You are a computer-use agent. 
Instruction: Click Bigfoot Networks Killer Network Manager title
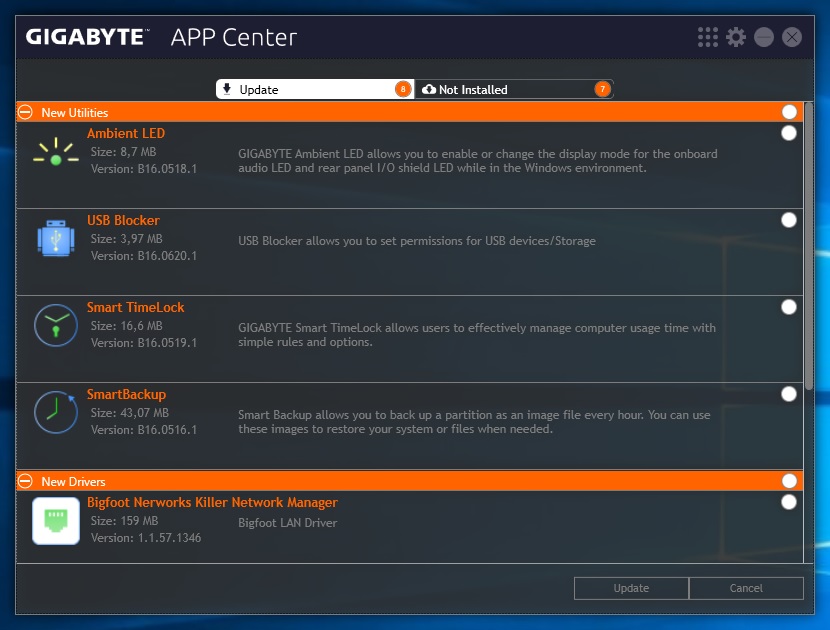coord(212,502)
